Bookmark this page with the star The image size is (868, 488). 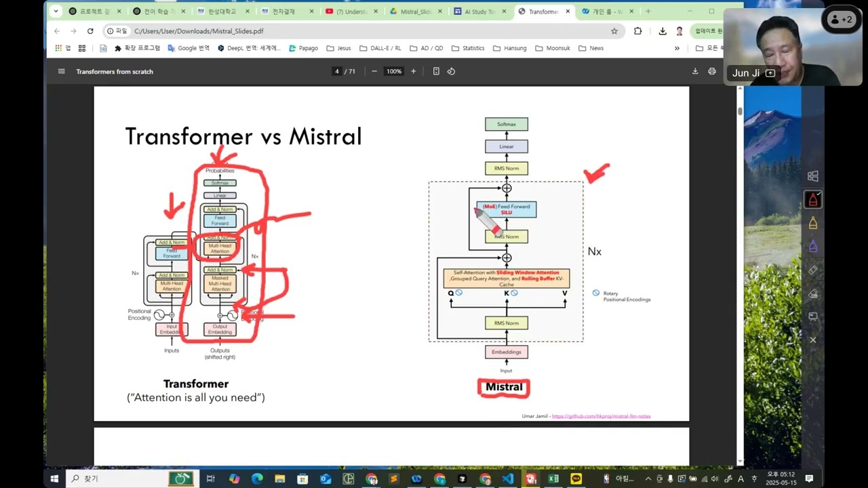coord(614,31)
